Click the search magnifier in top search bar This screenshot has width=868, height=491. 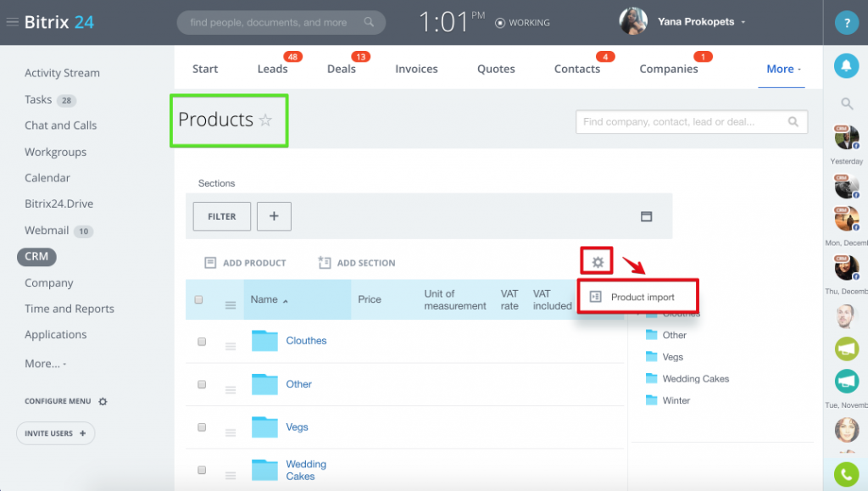pyautogui.click(x=369, y=22)
